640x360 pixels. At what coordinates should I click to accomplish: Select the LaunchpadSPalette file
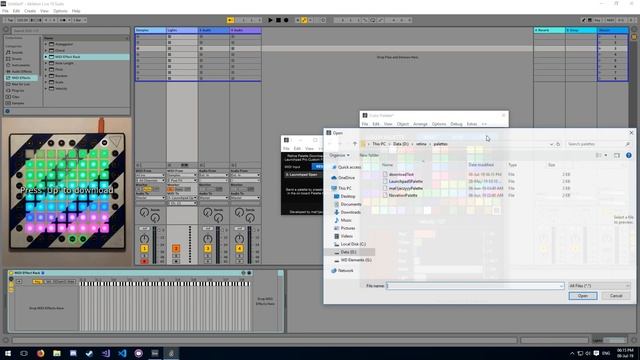click(x=403, y=181)
